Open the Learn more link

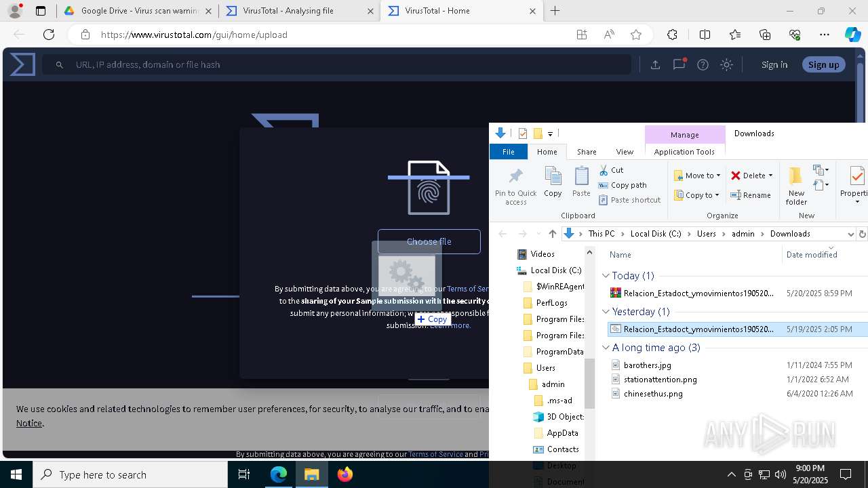[x=450, y=325]
